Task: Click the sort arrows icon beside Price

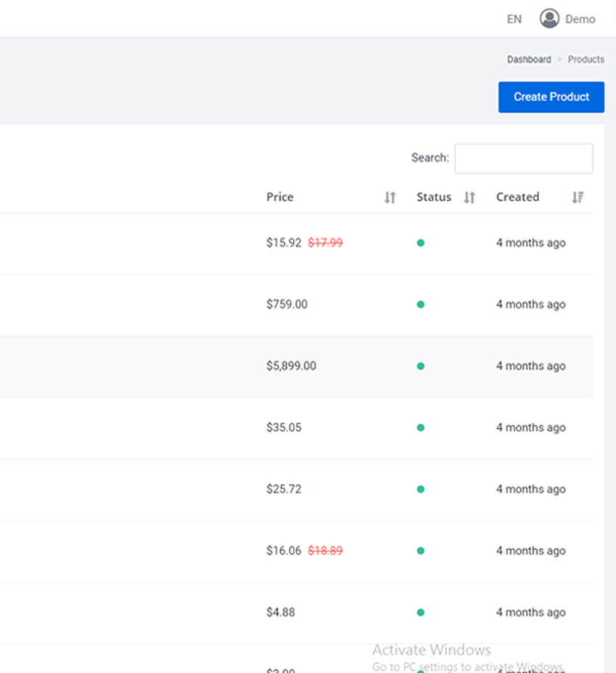Action: pos(390,197)
